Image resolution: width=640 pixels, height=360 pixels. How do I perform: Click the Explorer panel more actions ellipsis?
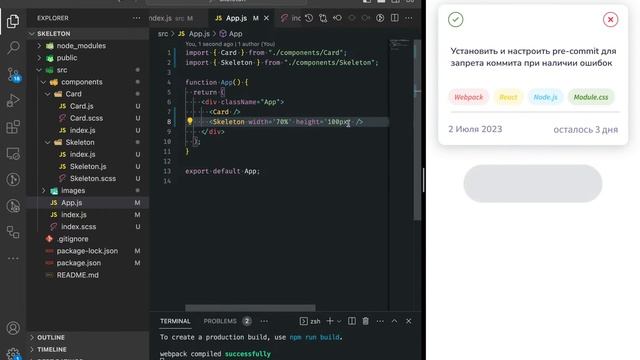136,18
